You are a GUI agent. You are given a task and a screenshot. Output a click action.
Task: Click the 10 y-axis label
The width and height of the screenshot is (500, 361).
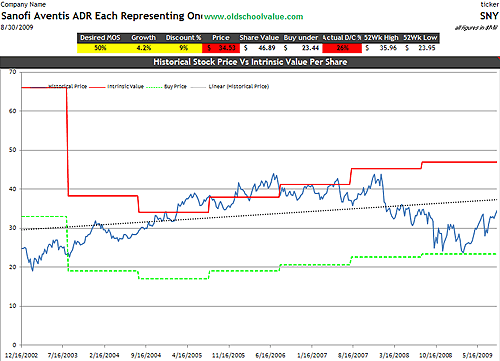[x=12, y=306]
